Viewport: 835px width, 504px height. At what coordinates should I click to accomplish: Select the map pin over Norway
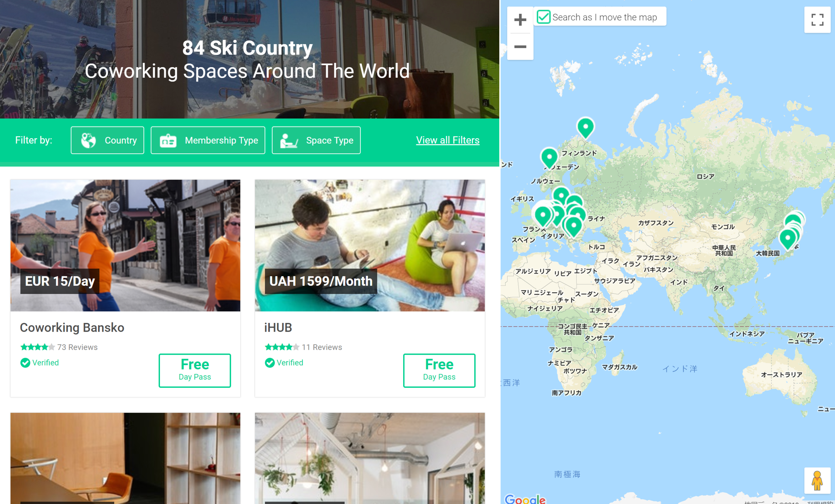pos(549,157)
